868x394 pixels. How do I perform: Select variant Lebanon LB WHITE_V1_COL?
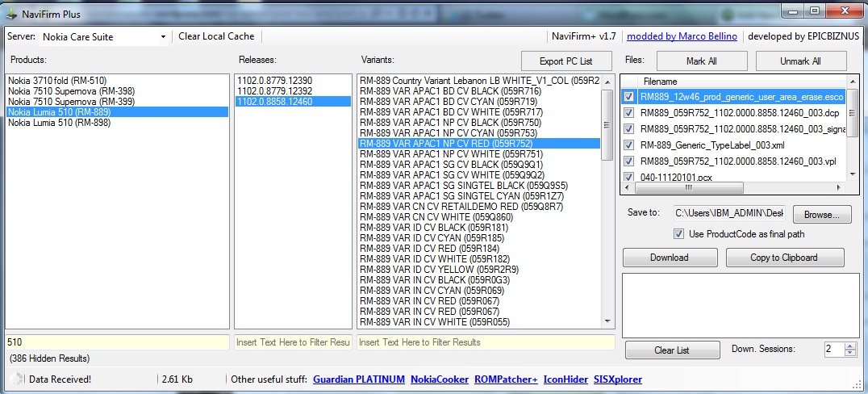coord(479,81)
